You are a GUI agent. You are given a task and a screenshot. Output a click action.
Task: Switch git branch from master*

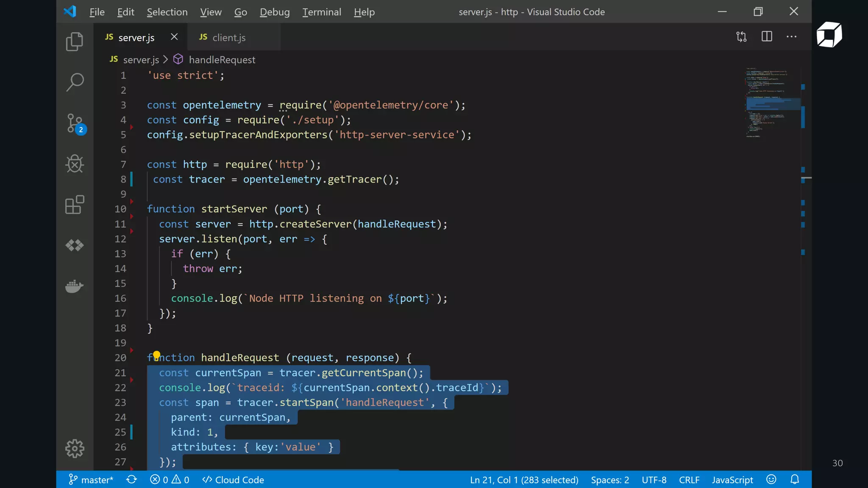pos(91,480)
